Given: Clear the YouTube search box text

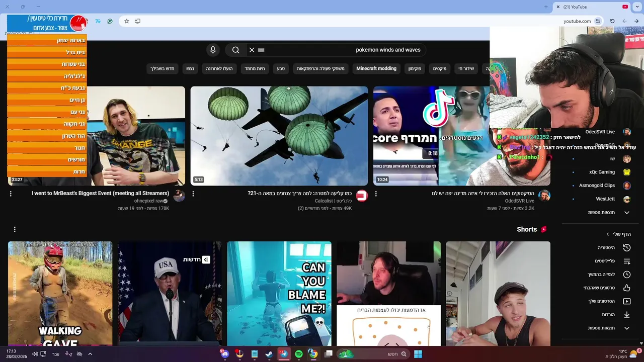Looking at the screenshot, I should click(x=252, y=50).
